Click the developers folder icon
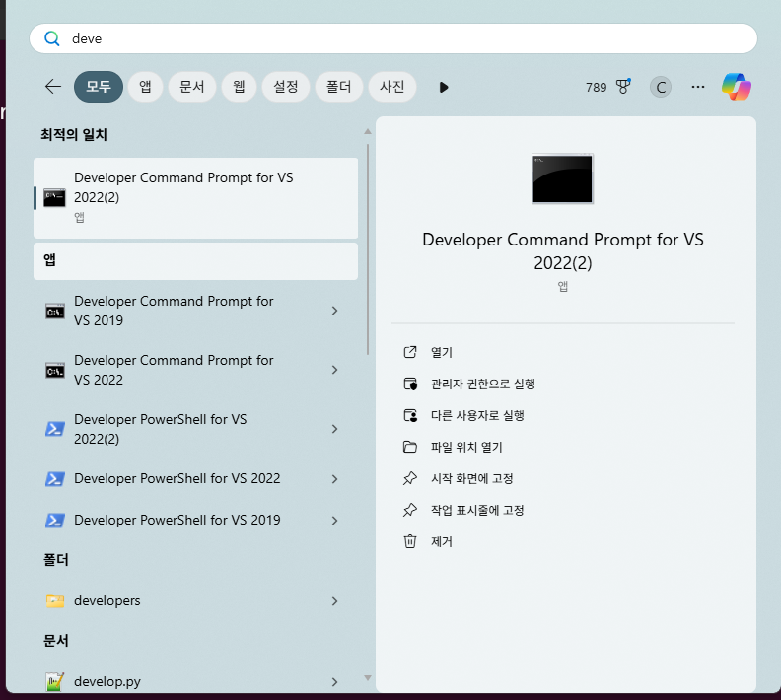The height and width of the screenshot is (700, 781). (55, 601)
